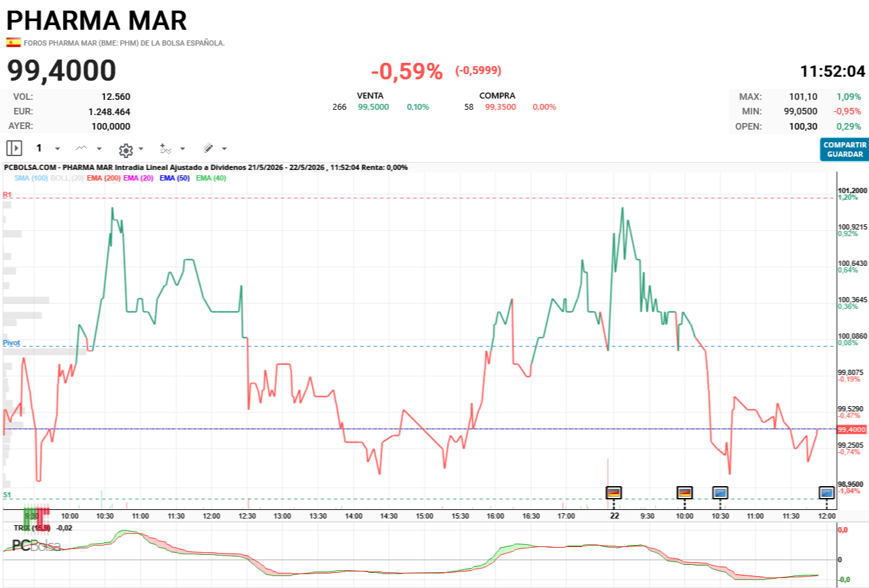Viewport: 869px width, 588px height.
Task: Click the 101,2000 axis label
Action: (x=852, y=190)
